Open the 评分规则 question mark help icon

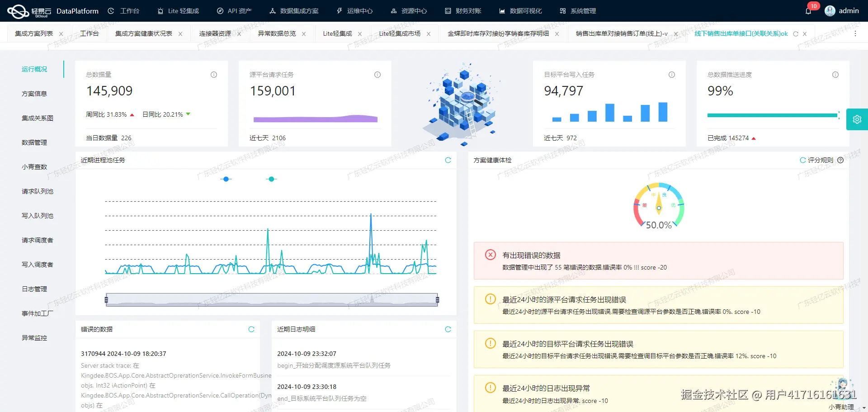[x=840, y=160]
